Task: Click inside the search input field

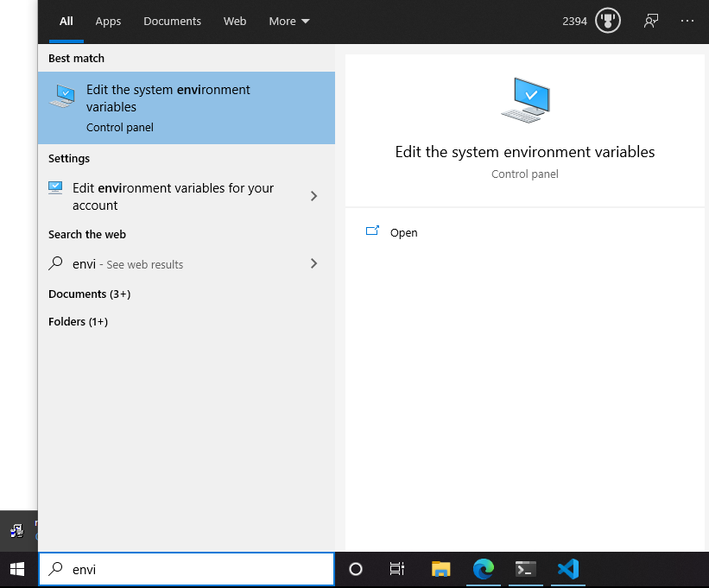Action: [x=187, y=569]
